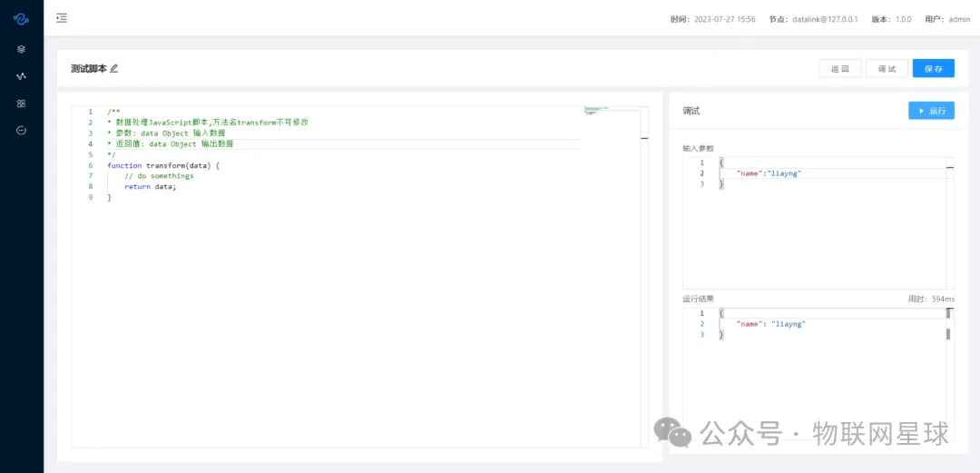The width and height of the screenshot is (980, 473).
Task: Click the 返回 button
Action: (x=840, y=69)
